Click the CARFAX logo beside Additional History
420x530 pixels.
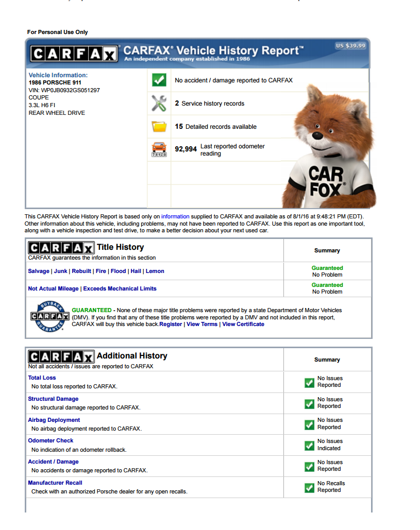61,356
